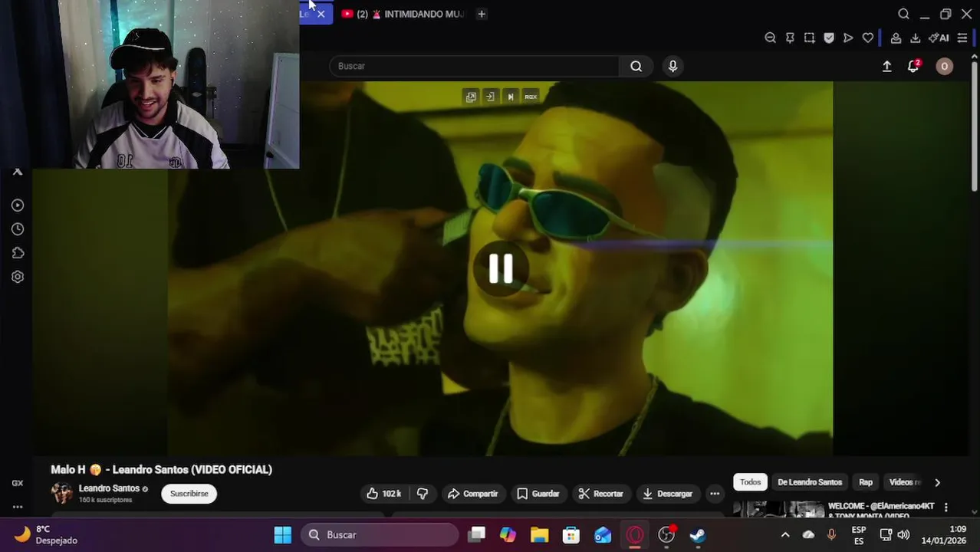Open GX Corner icon in sidebar

coord(18,483)
